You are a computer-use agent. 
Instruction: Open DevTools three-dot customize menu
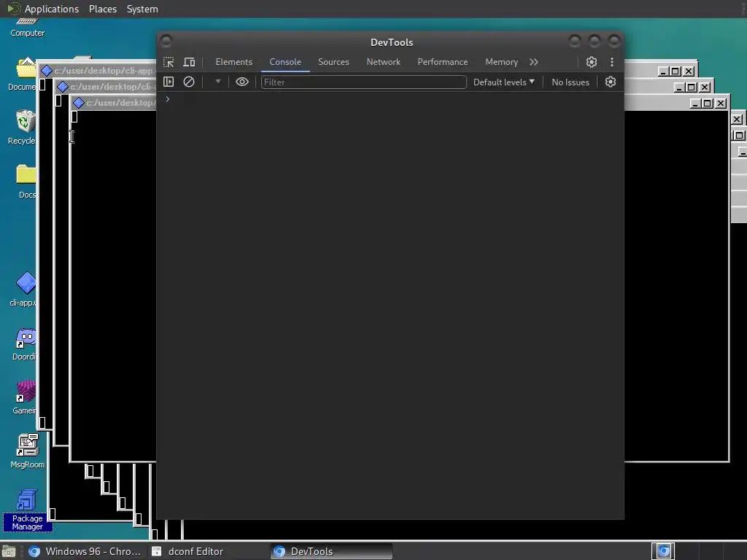pyautogui.click(x=612, y=62)
